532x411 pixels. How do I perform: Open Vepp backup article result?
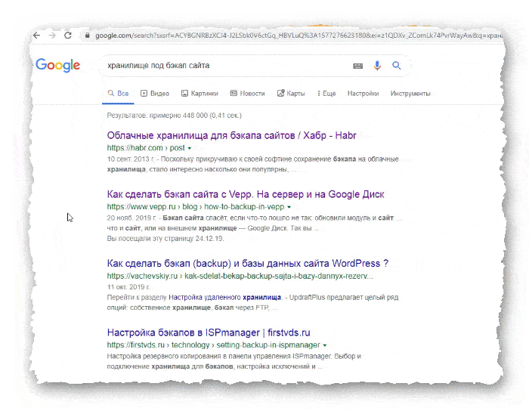point(246,194)
